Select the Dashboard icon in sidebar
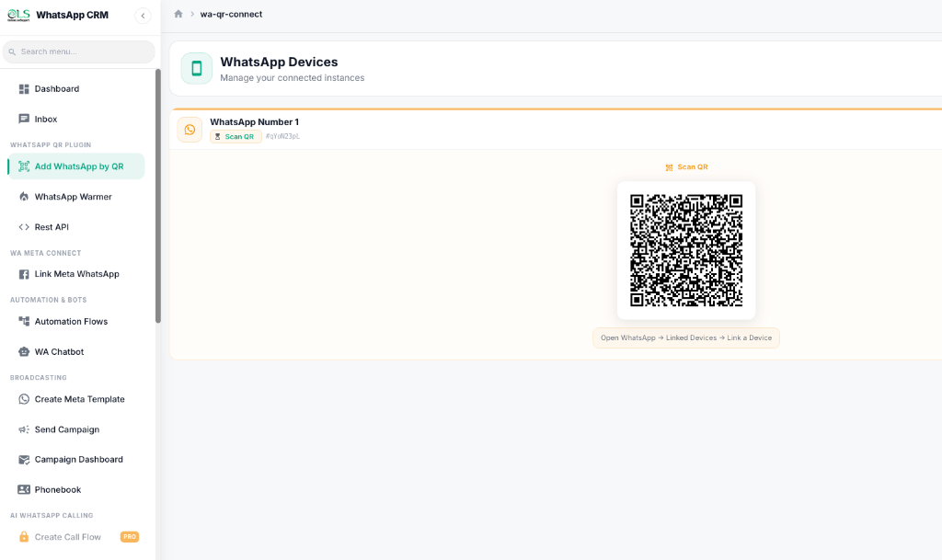 click(x=22, y=88)
